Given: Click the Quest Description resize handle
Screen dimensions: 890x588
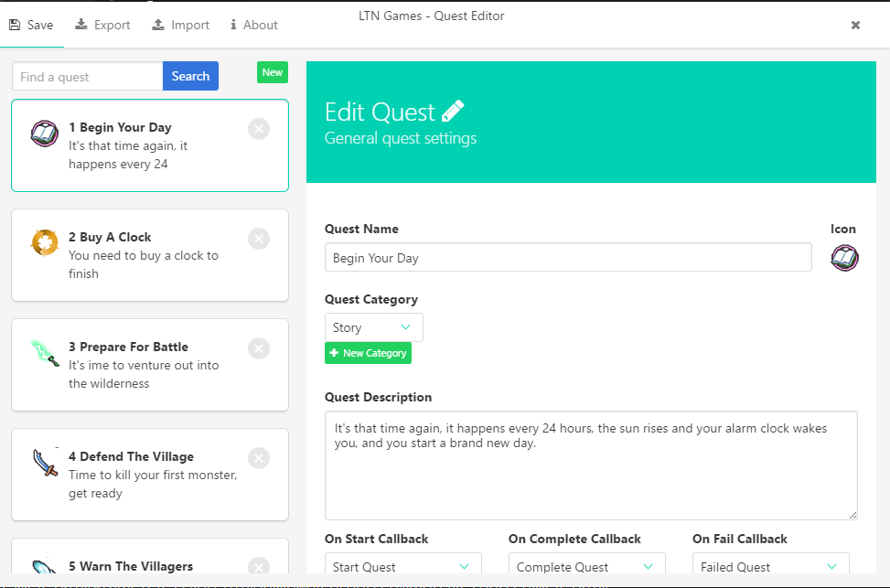Looking at the screenshot, I should (x=853, y=516).
